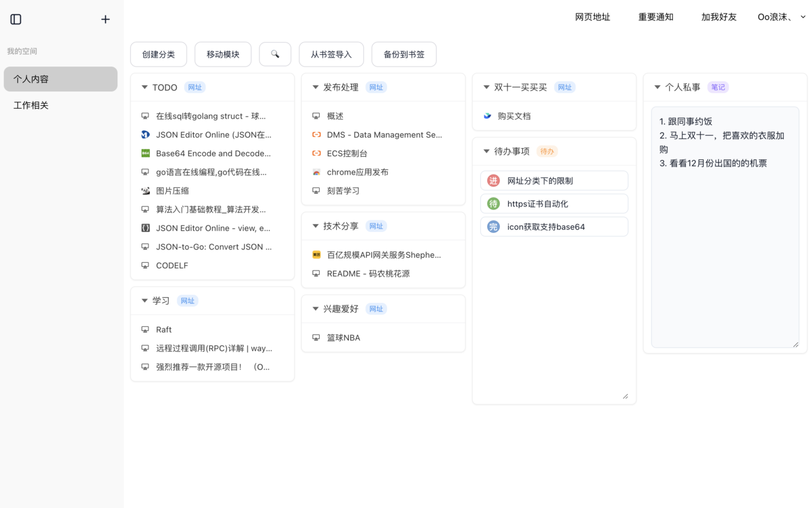Viewport: 812px width, 508px height.
Task: Collapse the 个人私事 category
Action: pyautogui.click(x=657, y=88)
